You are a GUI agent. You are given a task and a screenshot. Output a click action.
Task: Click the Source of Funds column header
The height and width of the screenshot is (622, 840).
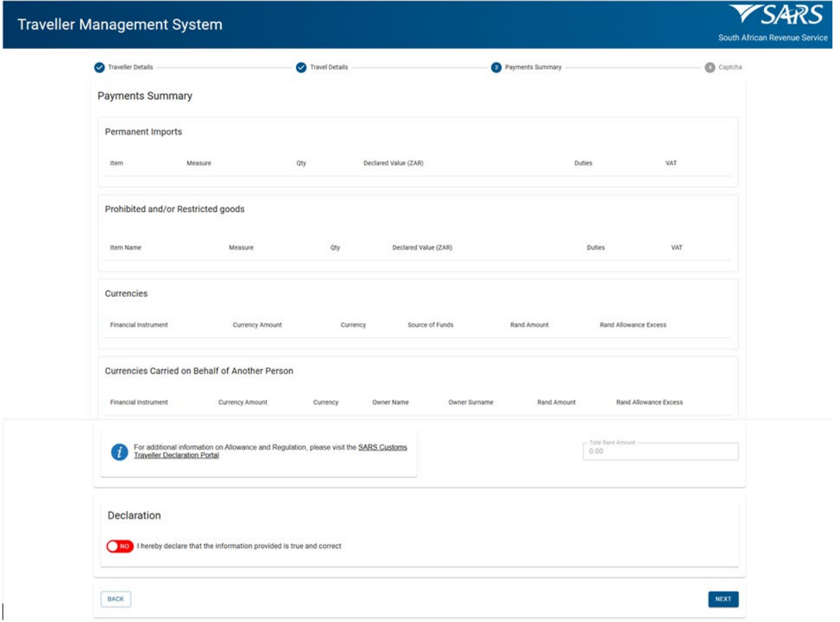click(430, 325)
